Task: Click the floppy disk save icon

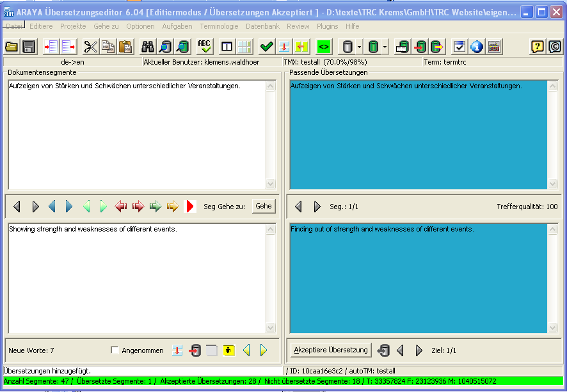Action: [29, 47]
